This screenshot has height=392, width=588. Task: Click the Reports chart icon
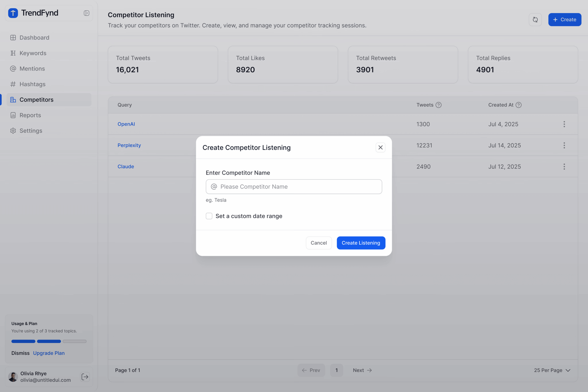13,115
